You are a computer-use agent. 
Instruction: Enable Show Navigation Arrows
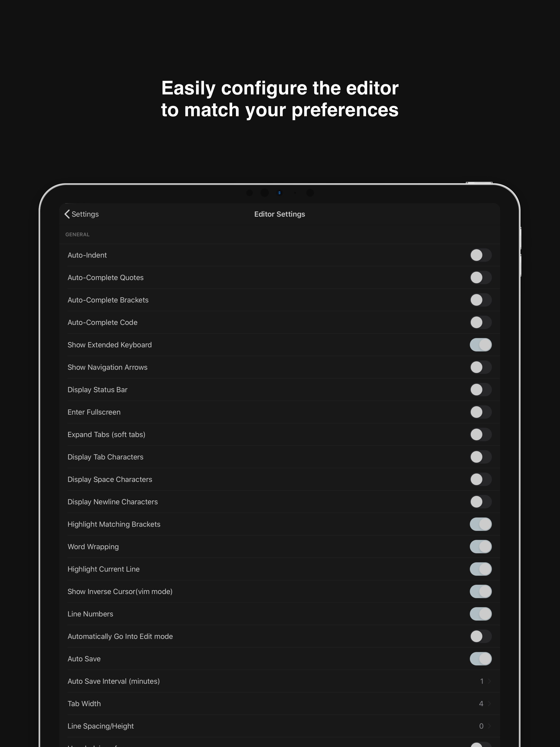(481, 367)
